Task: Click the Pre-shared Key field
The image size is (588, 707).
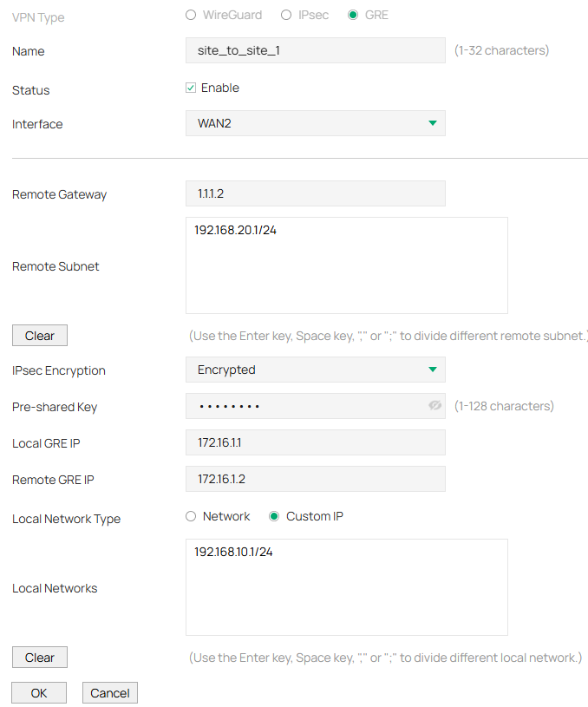Action: point(304,406)
